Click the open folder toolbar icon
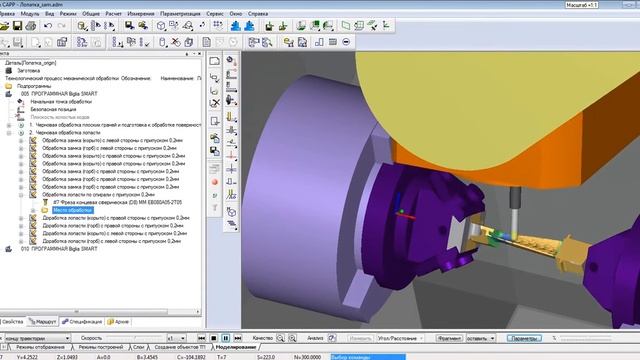The image size is (640, 360). coord(4,26)
